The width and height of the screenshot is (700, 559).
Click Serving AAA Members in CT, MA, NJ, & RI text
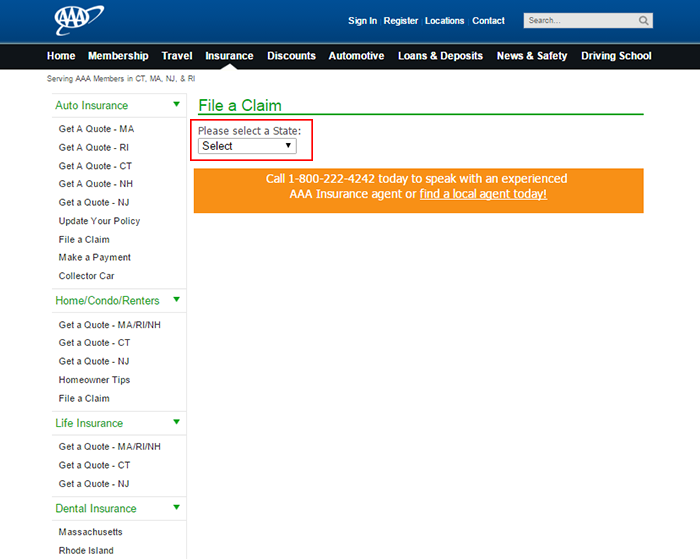tap(121, 79)
